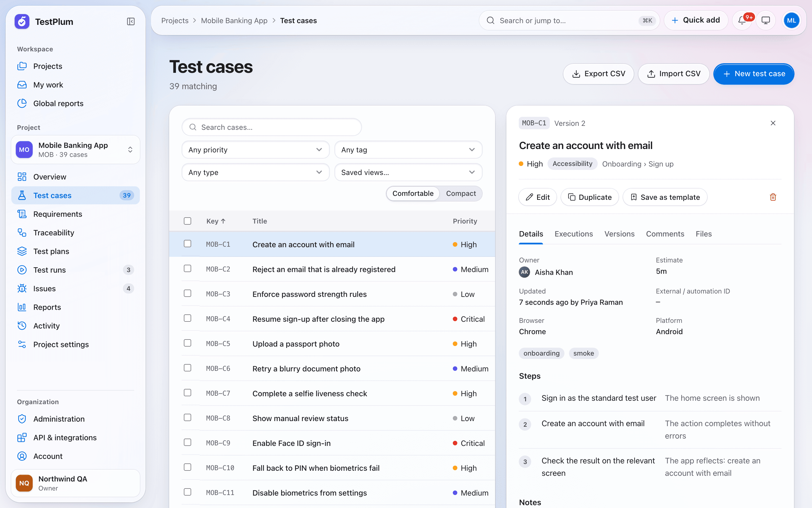The height and width of the screenshot is (508, 812).
Task: Select the MOB-C10 checkbox
Action: point(187,467)
